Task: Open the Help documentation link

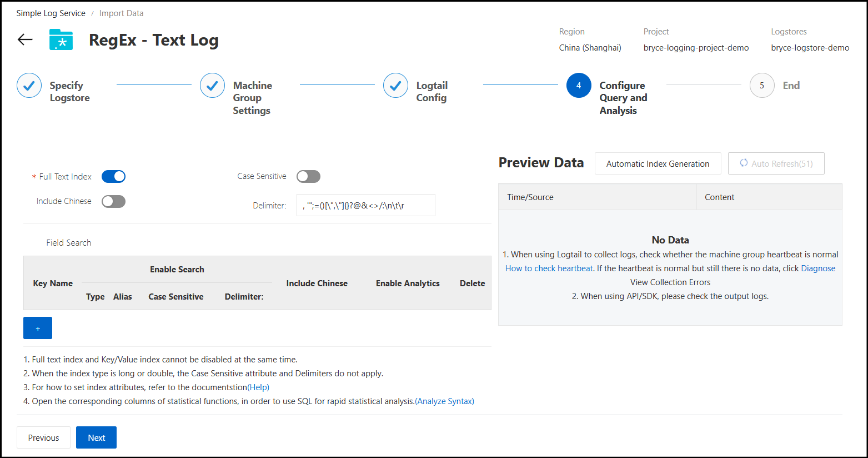Action: (x=258, y=387)
